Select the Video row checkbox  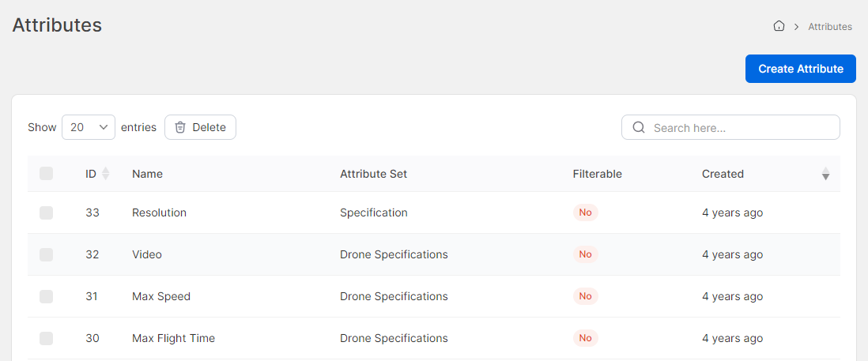(x=47, y=254)
